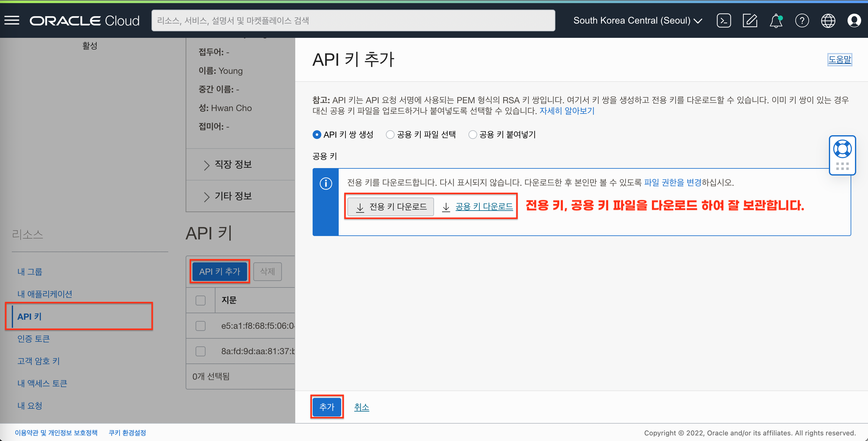Screen dimensions: 868x441
Task: Open 이용약관 및 개인정보 보호정책 footer link
Action: point(56,433)
